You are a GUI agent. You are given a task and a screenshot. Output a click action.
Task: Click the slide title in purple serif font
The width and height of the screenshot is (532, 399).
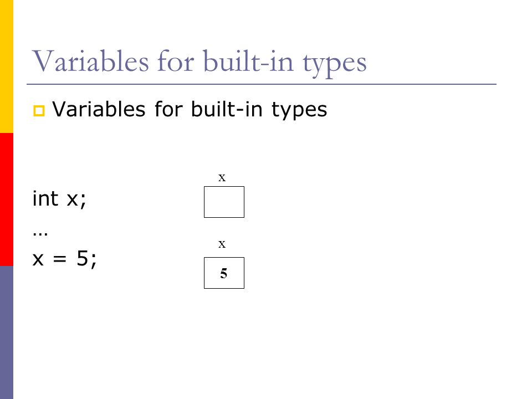pos(199,62)
